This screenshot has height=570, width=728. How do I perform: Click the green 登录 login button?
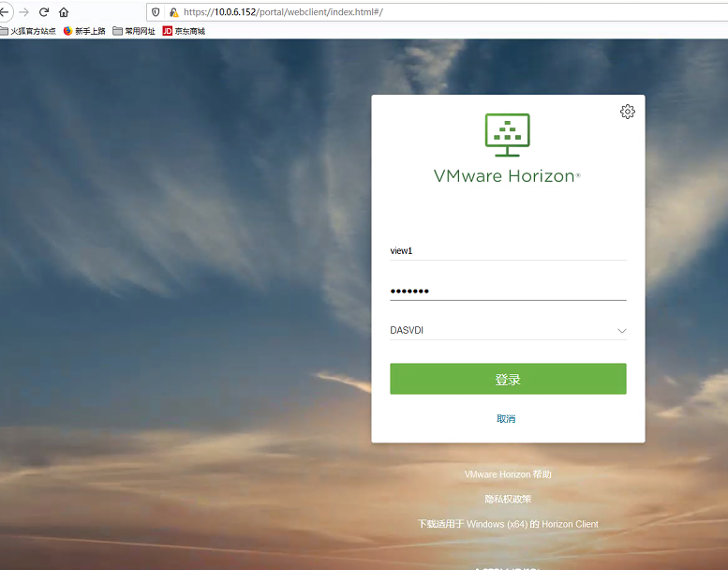pos(508,379)
